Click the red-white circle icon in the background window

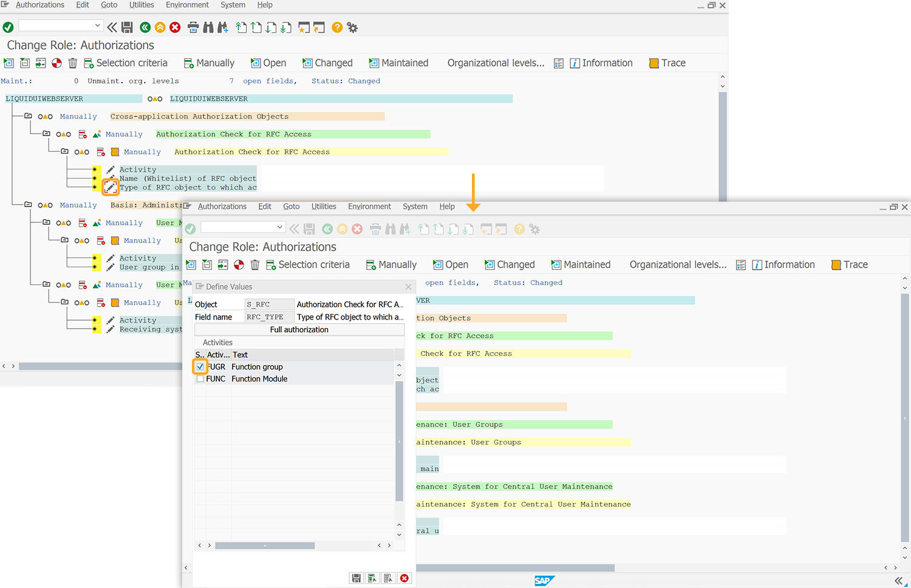pos(56,63)
